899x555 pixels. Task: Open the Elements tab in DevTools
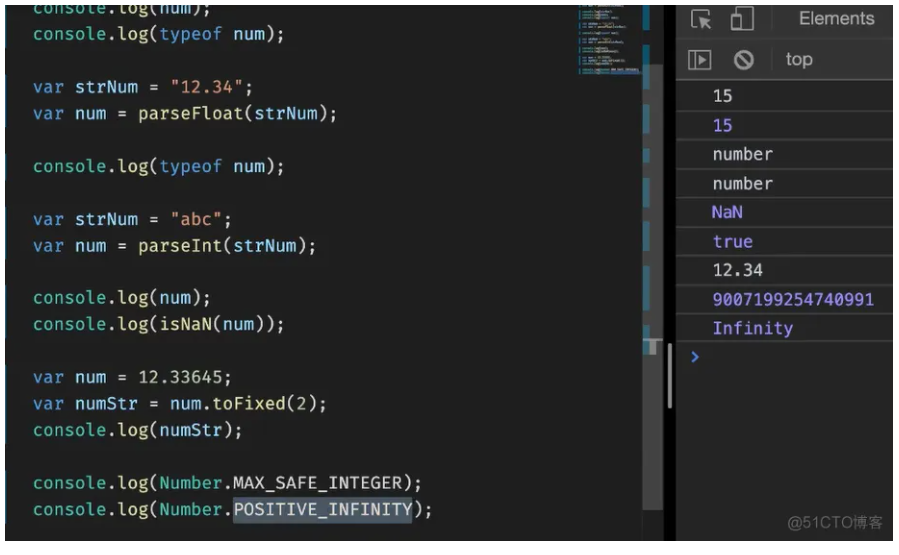837,19
